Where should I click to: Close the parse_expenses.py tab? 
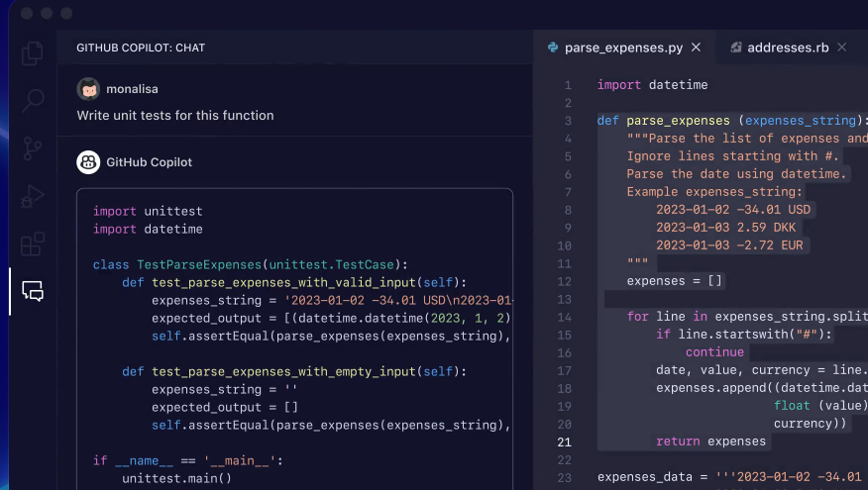click(697, 48)
